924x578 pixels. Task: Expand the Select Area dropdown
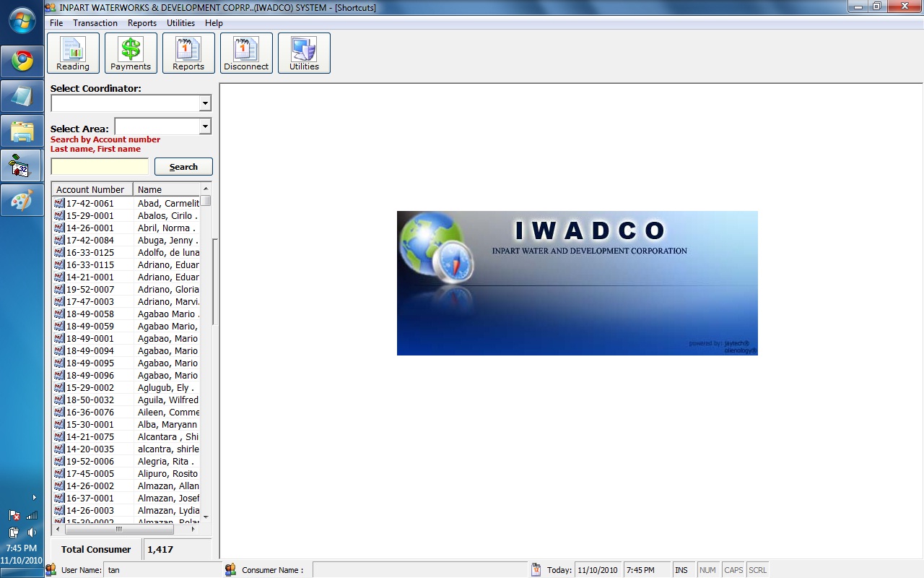206,126
